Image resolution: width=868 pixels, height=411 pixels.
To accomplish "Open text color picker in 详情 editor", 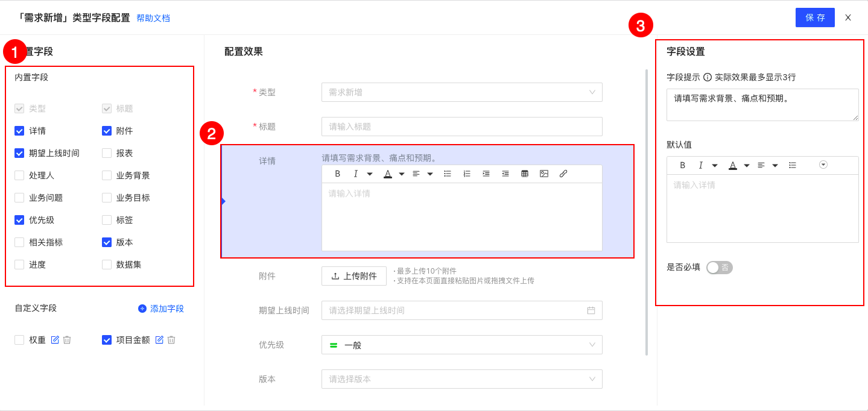I will coord(388,174).
